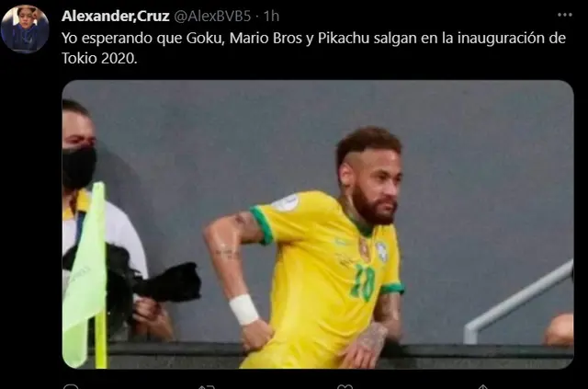Like the tweet with heart icon
Screen dimensions: 588x389
[345, 387]
